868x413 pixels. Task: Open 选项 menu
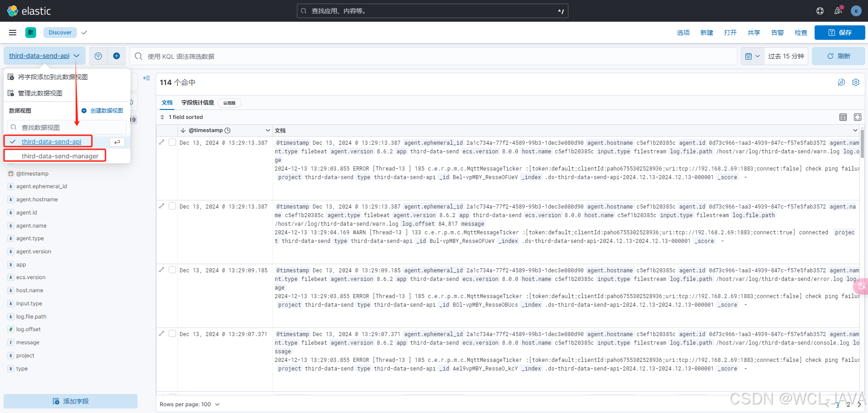683,33
